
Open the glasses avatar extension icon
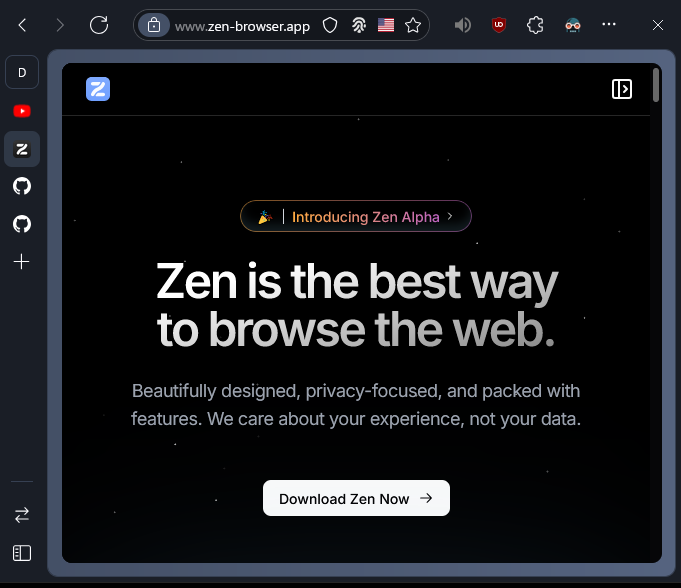tap(572, 25)
